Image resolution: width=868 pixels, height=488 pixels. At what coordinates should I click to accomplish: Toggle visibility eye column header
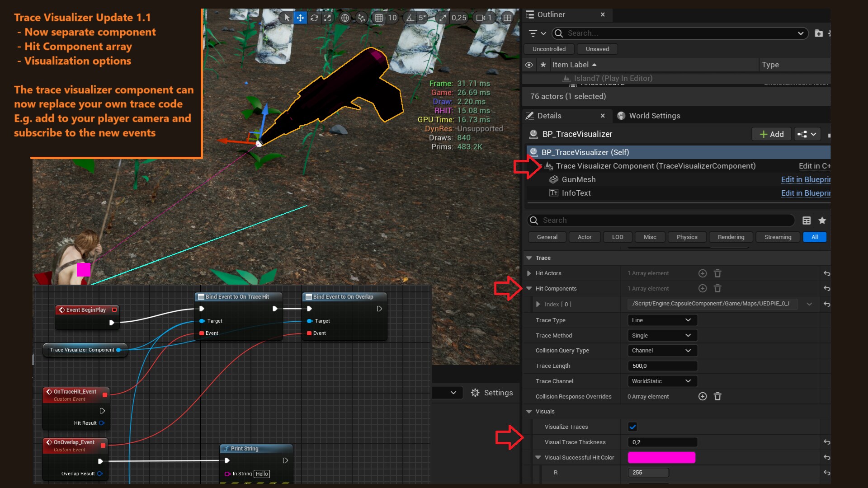click(529, 65)
